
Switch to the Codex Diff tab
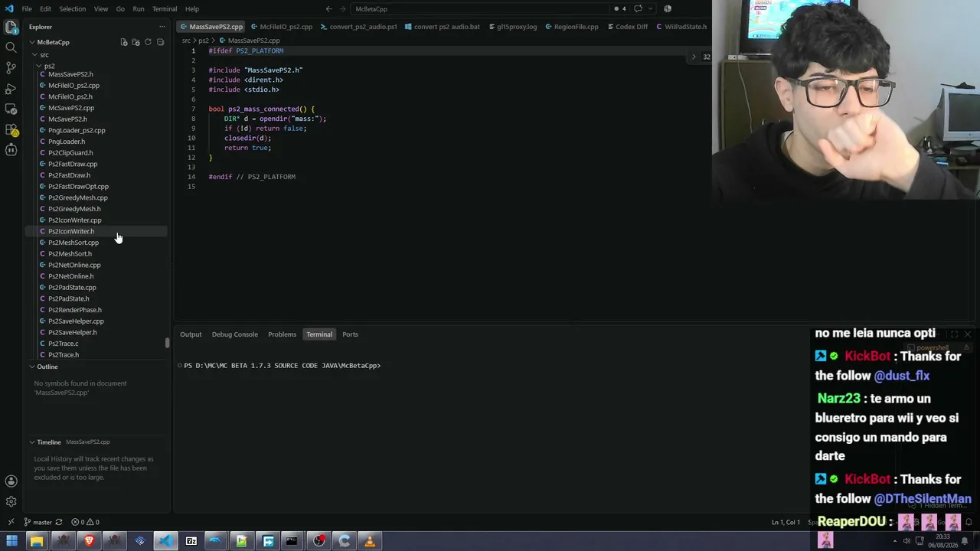627,27
